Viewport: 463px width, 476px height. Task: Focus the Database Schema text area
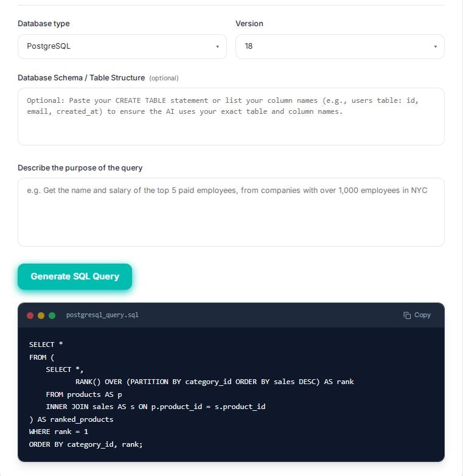pyautogui.click(x=231, y=117)
